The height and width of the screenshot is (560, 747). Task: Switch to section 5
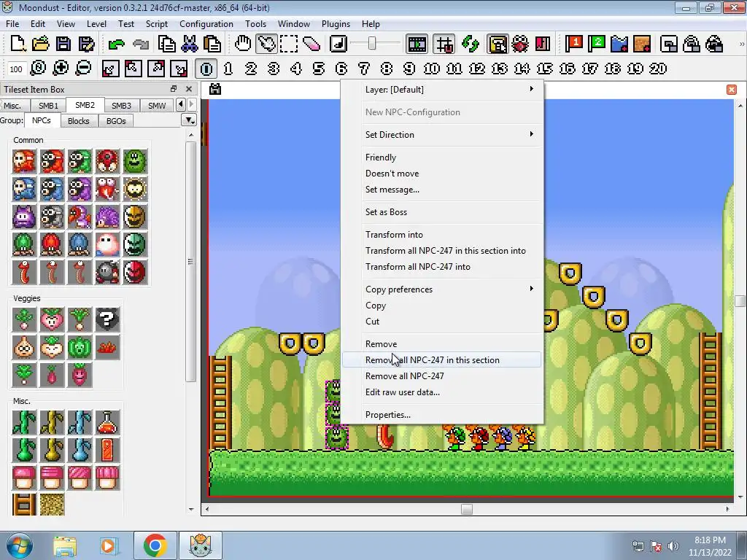pos(319,69)
